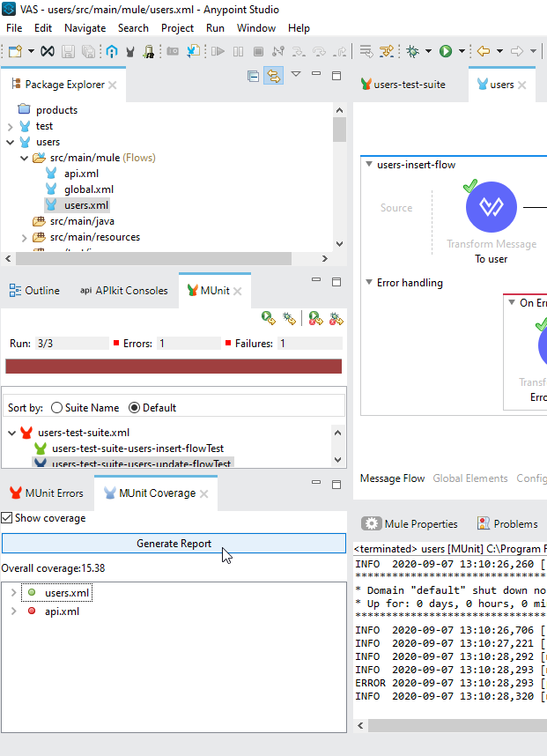This screenshot has width=547, height=756.
Task: Click the mule-head toolbar icon
Action: click(129, 51)
